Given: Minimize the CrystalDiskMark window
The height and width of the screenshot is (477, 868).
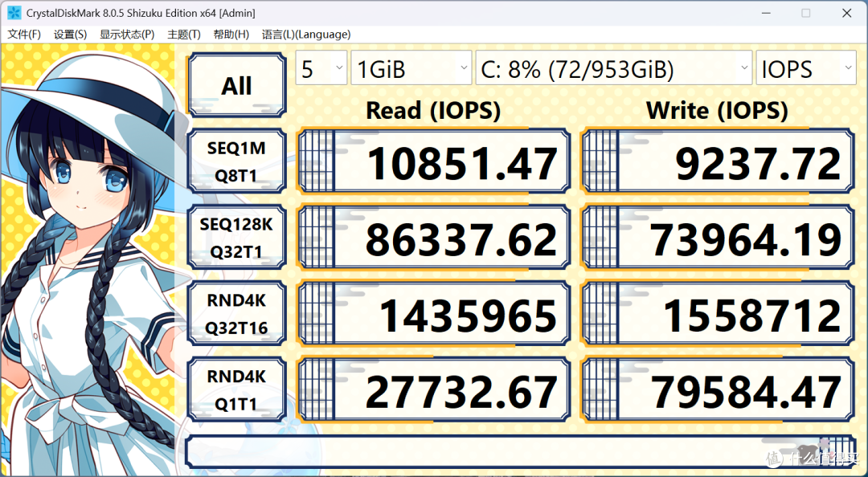Looking at the screenshot, I should click(x=766, y=13).
